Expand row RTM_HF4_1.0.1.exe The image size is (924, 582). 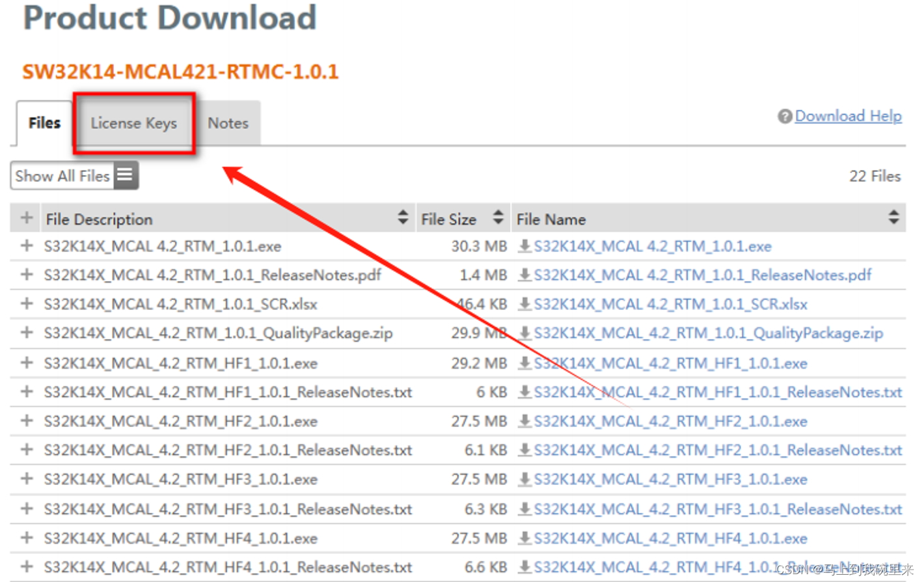[x=27, y=538]
